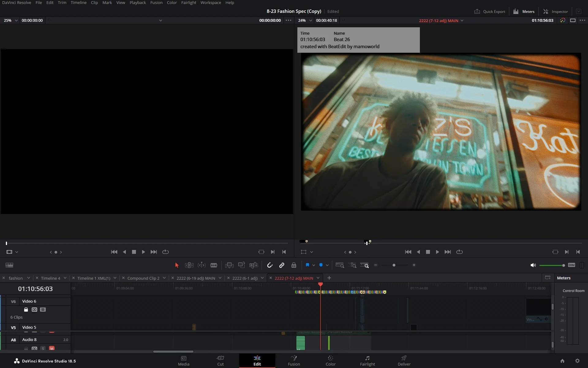
Task: Switch to the Compound Clip 2 timeline tab
Action: click(x=143, y=278)
